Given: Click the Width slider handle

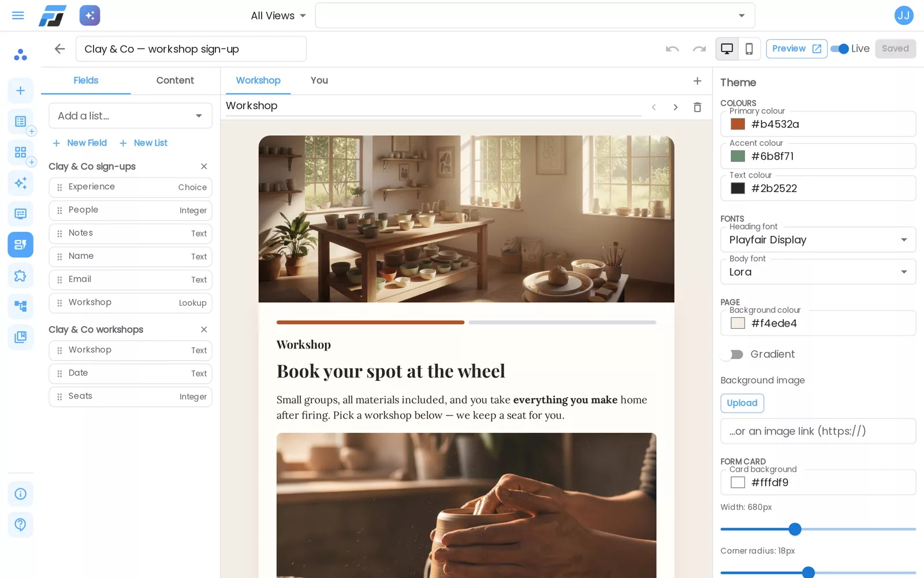Looking at the screenshot, I should tap(795, 529).
